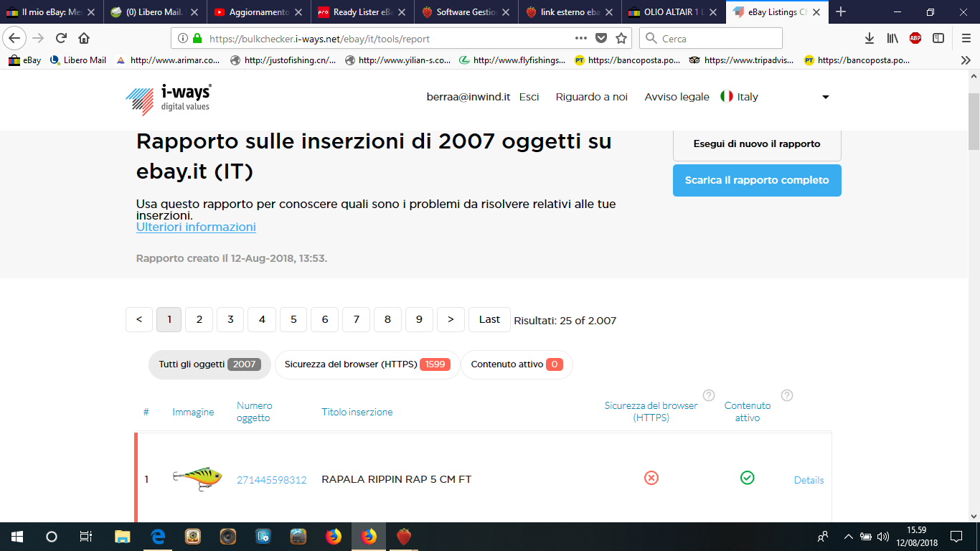Click Esegui di nuovo il rapporto button
This screenshot has width=980, height=551.
[x=757, y=144]
